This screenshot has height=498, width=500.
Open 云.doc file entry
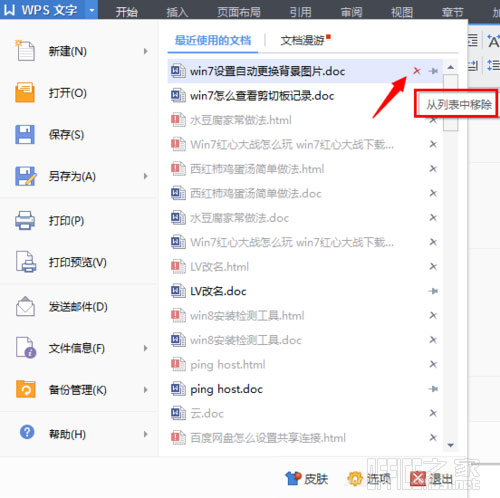(x=305, y=413)
